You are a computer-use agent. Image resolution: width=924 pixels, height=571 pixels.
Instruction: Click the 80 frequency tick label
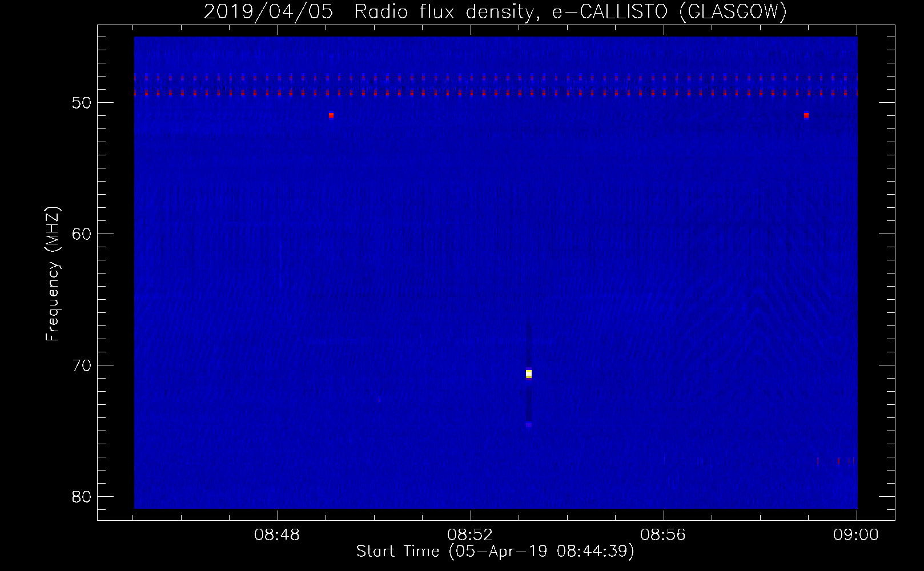point(82,497)
